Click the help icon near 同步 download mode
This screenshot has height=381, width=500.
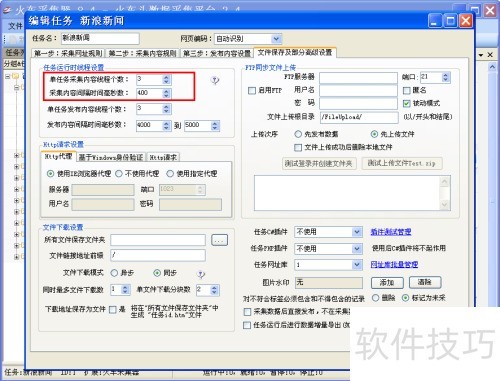click(x=201, y=274)
